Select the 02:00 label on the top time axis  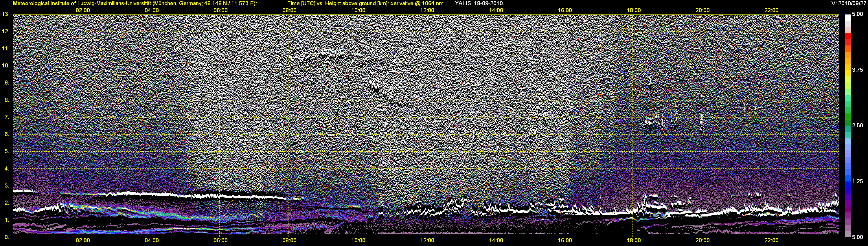[82, 10]
